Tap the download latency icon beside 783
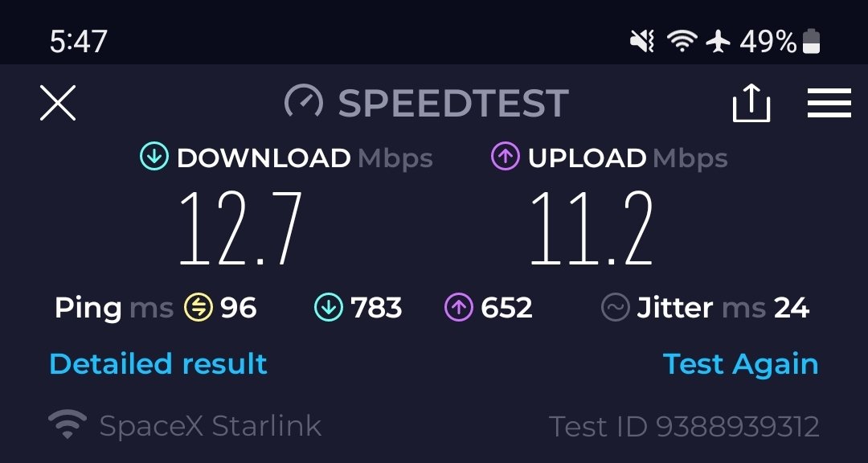Image resolution: width=868 pixels, height=463 pixels. point(329,307)
